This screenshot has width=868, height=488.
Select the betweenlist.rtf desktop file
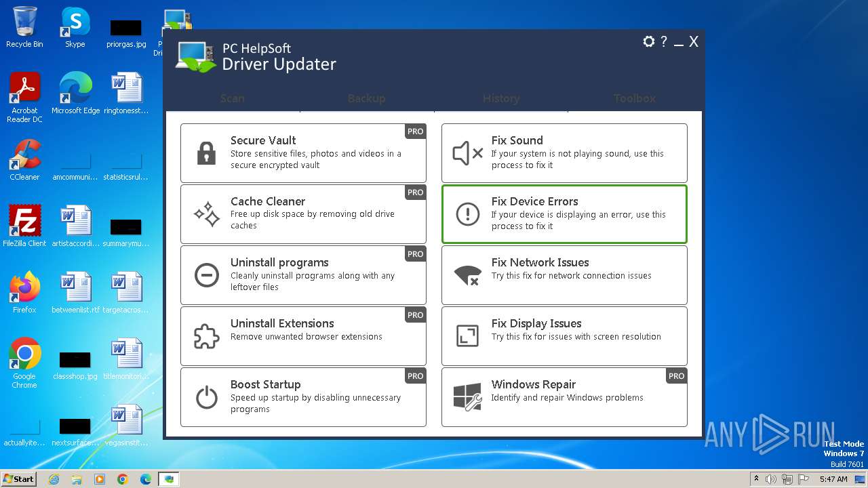pyautogui.click(x=75, y=293)
